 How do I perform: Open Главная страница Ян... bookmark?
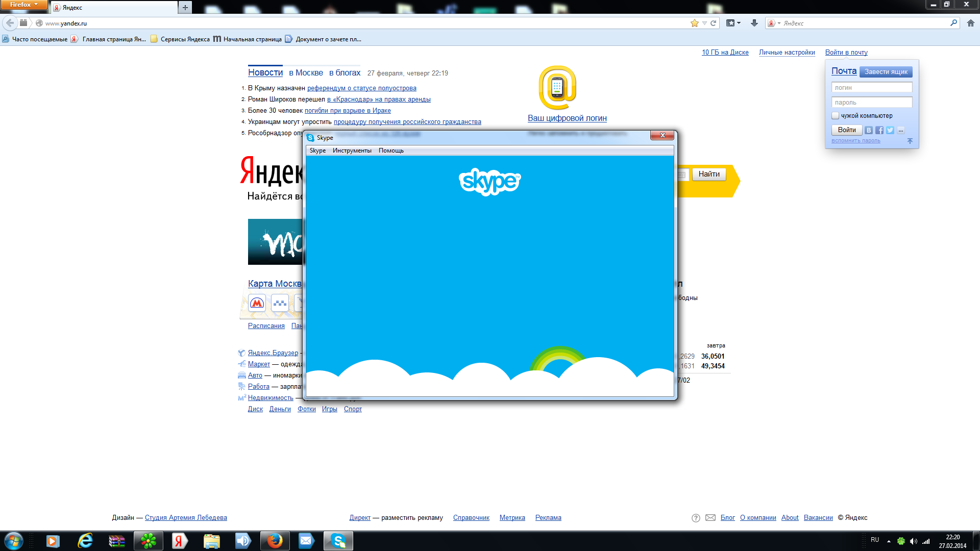(x=108, y=39)
